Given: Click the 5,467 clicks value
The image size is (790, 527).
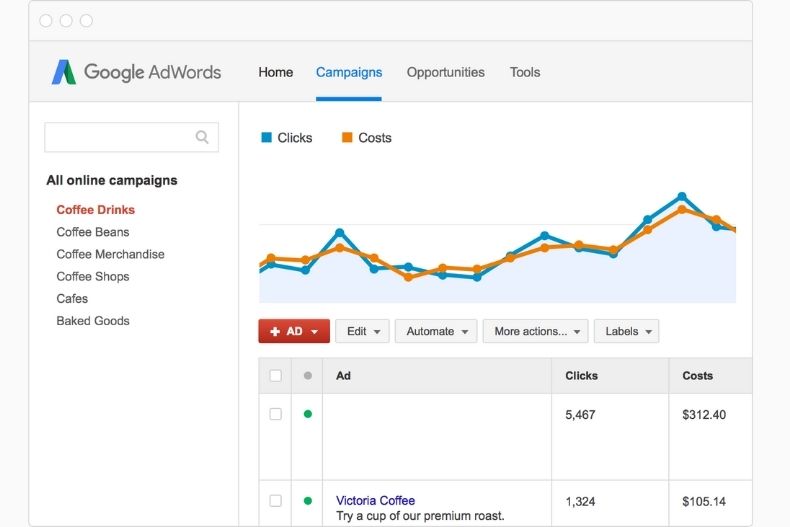Looking at the screenshot, I should click(580, 415).
